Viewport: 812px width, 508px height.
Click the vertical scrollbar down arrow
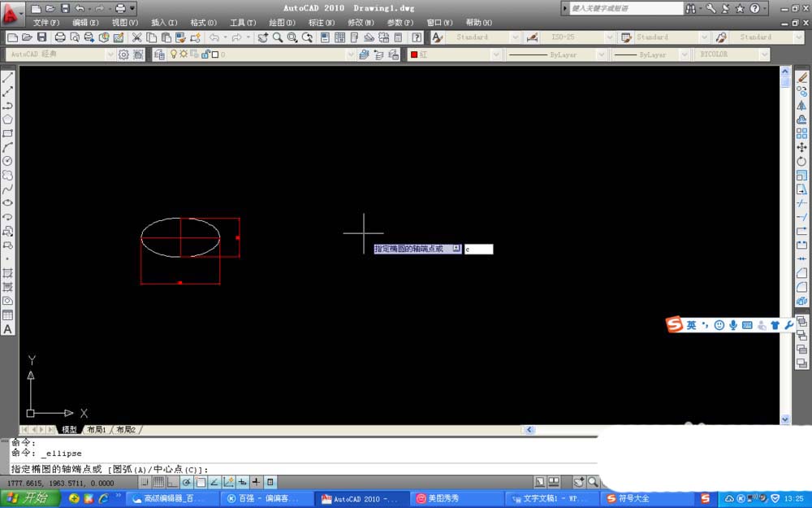pos(785,419)
